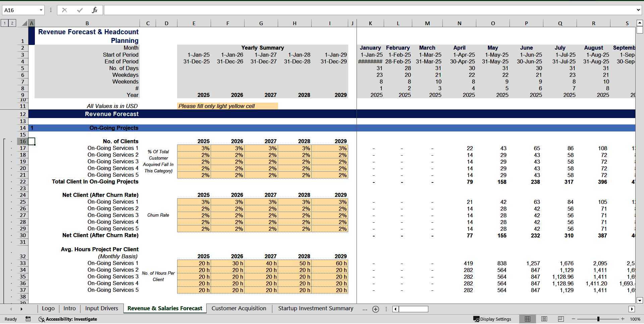644x324 pixels.
Task: Click vertical scrollbar up arrow
Action: (640, 23)
